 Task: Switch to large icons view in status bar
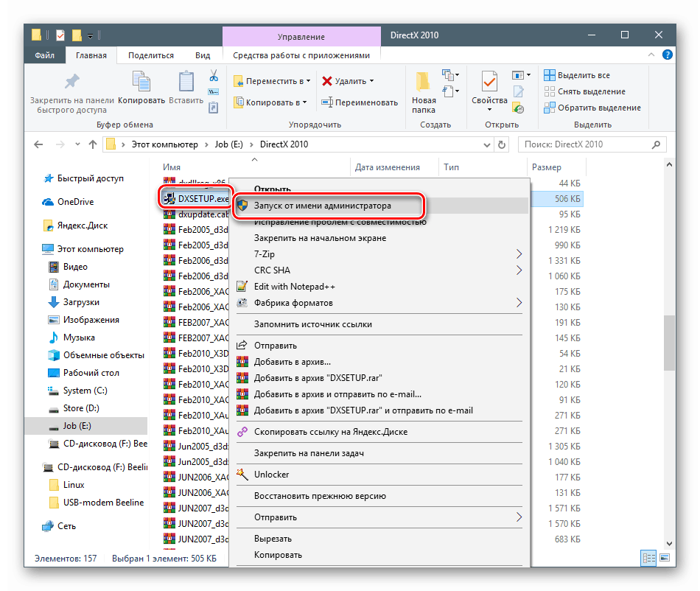665,558
